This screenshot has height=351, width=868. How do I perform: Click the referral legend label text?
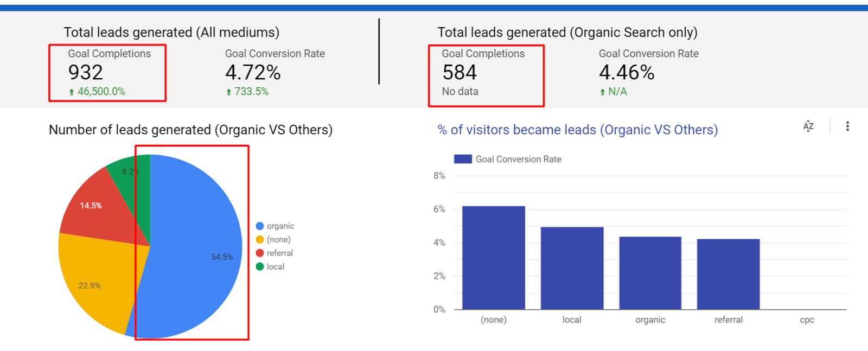(280, 253)
